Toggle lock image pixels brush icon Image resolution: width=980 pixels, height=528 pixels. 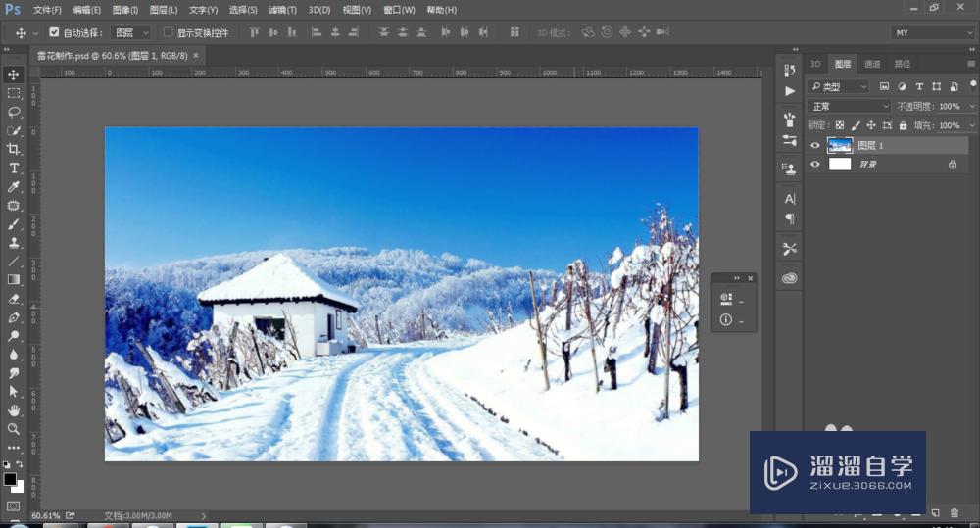point(855,125)
